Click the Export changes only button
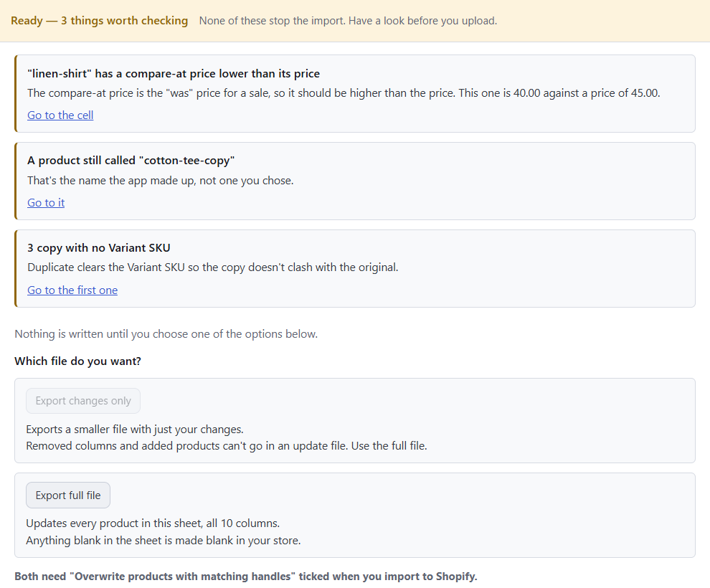710x588 pixels. (x=83, y=401)
